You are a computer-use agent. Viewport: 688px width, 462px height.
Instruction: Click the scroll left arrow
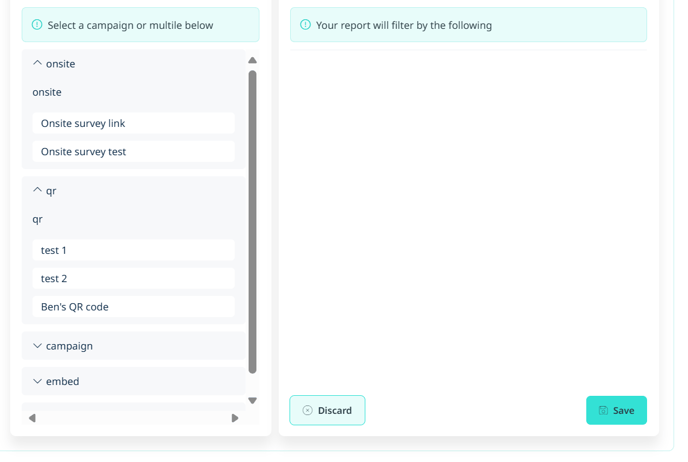[32, 418]
